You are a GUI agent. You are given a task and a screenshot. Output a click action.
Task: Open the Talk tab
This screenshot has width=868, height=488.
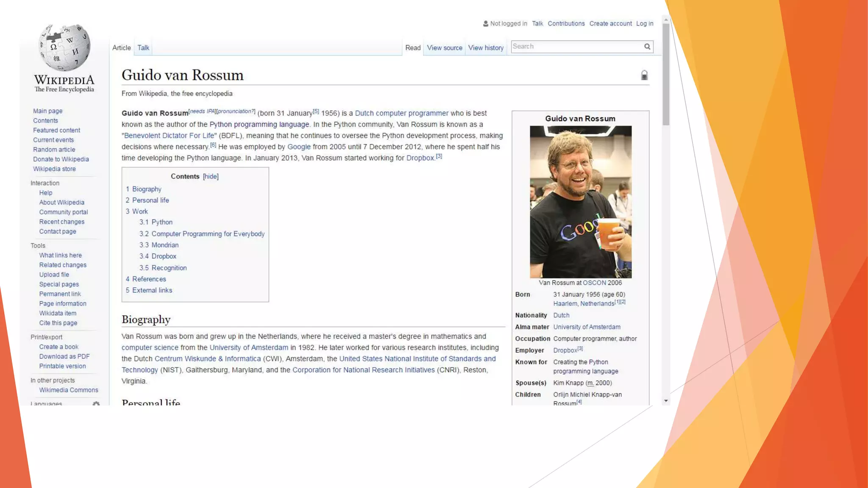coord(143,48)
